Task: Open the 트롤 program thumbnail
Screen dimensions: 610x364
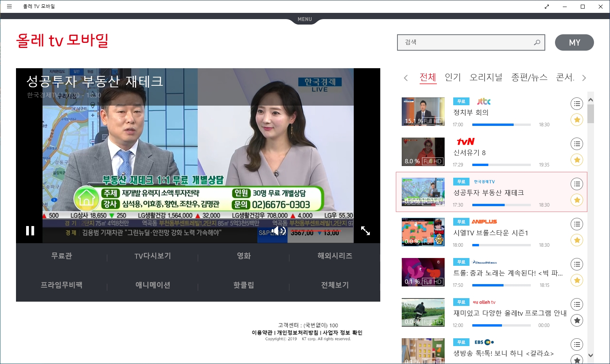Action: click(423, 272)
